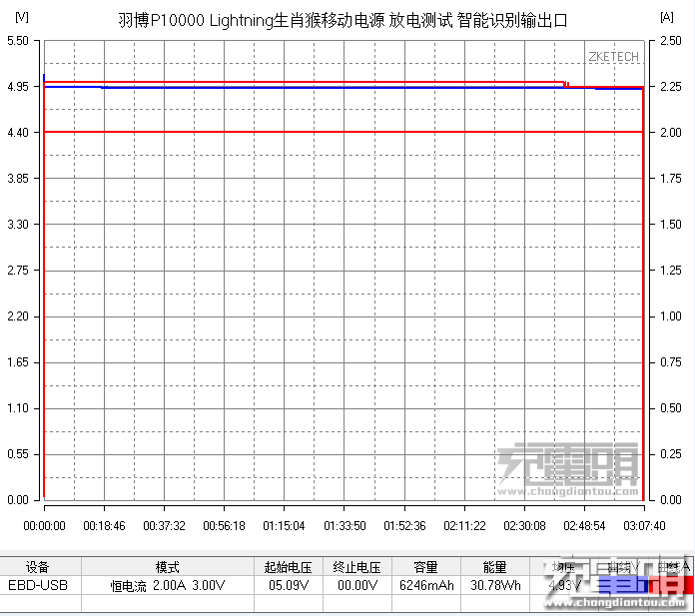Select the 00.00V ending voltage cell
695x616 pixels.
coord(357,586)
